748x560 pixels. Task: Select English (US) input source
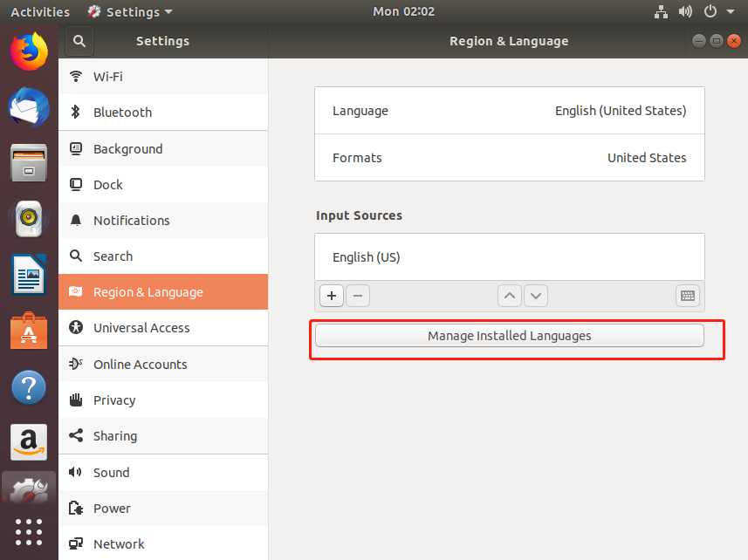point(510,257)
